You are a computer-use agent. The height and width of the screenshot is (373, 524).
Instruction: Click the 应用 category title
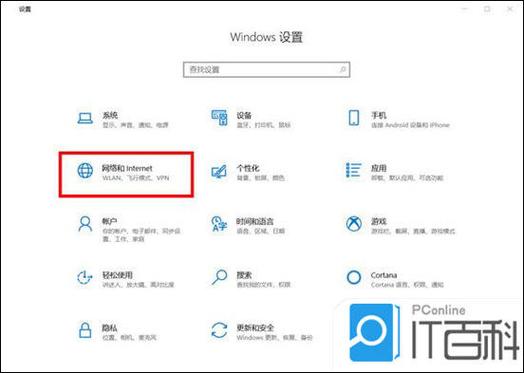[x=379, y=168]
